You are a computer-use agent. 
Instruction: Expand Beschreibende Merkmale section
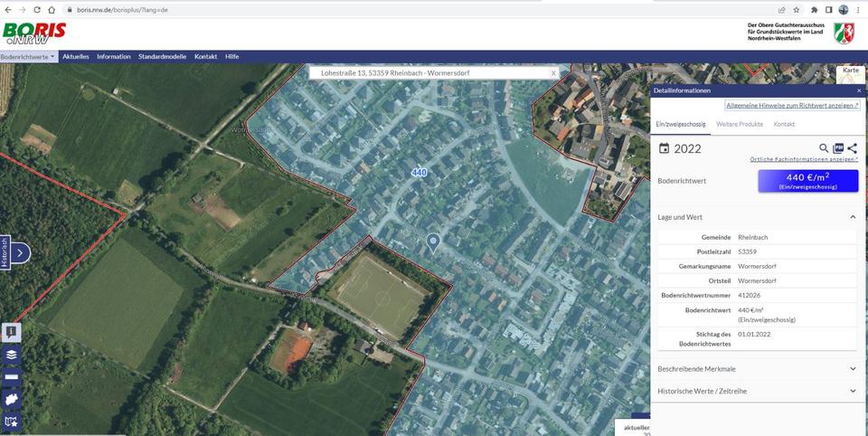point(852,368)
